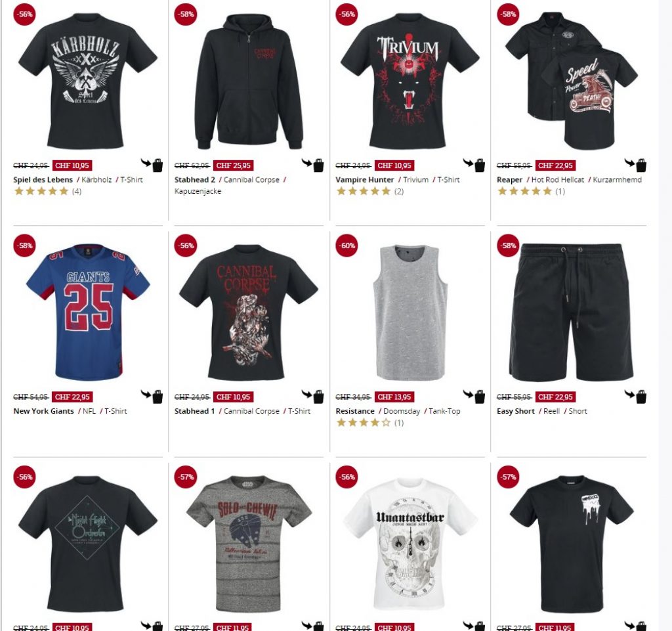This screenshot has width=672, height=631.
Task: Add Reaper Kurzarmhemd to shopping bag
Action: (x=635, y=165)
